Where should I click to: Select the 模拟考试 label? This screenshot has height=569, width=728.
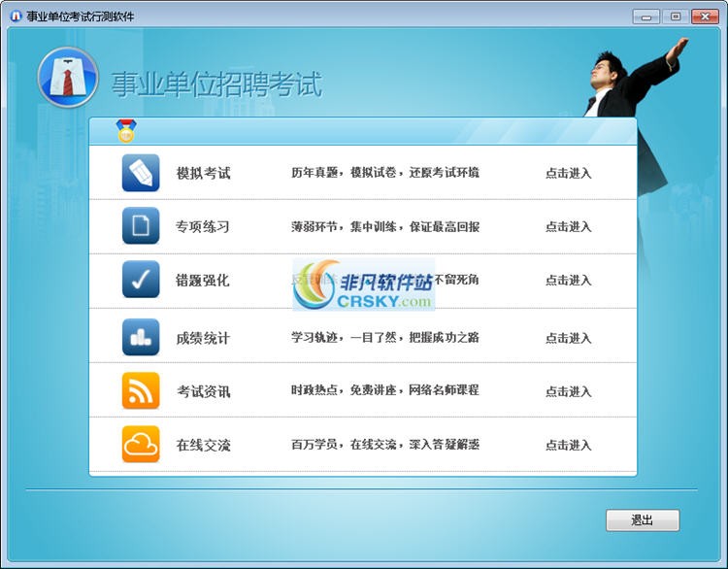click(x=203, y=173)
